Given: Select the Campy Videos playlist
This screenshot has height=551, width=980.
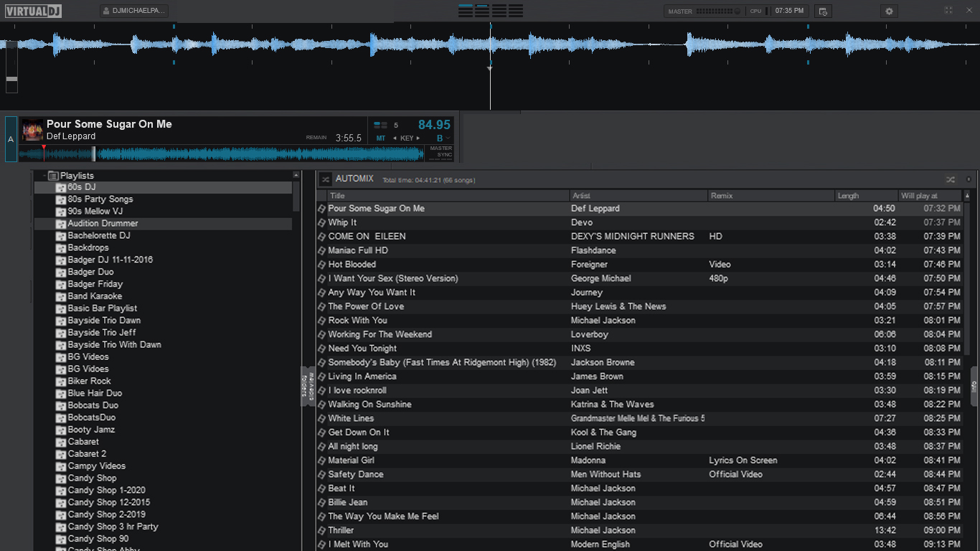Looking at the screenshot, I should tap(97, 466).
